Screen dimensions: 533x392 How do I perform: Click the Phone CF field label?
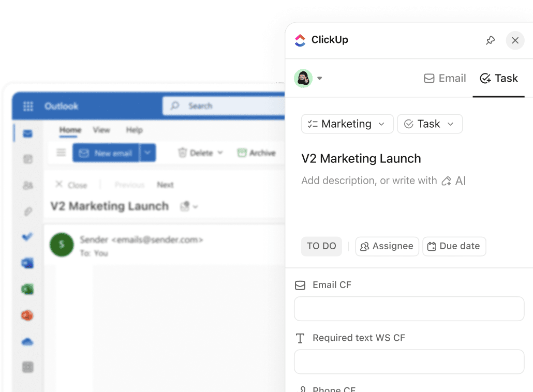(x=334, y=389)
